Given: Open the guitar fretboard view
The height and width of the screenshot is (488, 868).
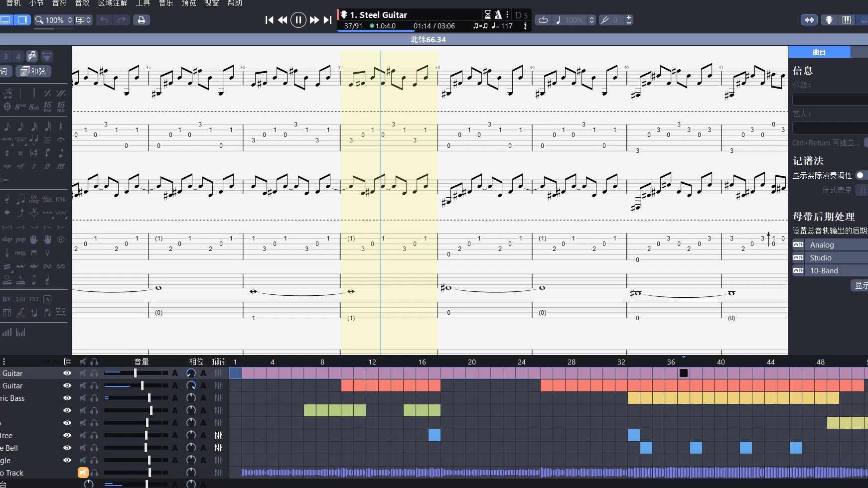Looking at the screenshot, I should click(829, 20).
